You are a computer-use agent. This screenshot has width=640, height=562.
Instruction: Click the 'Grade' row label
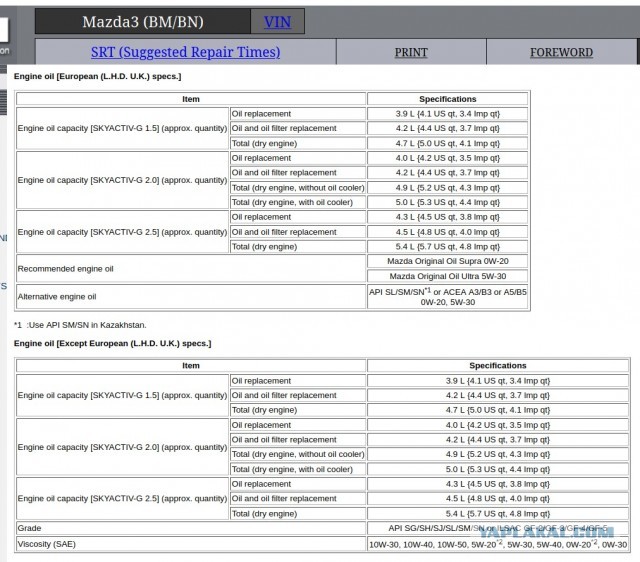click(191, 528)
